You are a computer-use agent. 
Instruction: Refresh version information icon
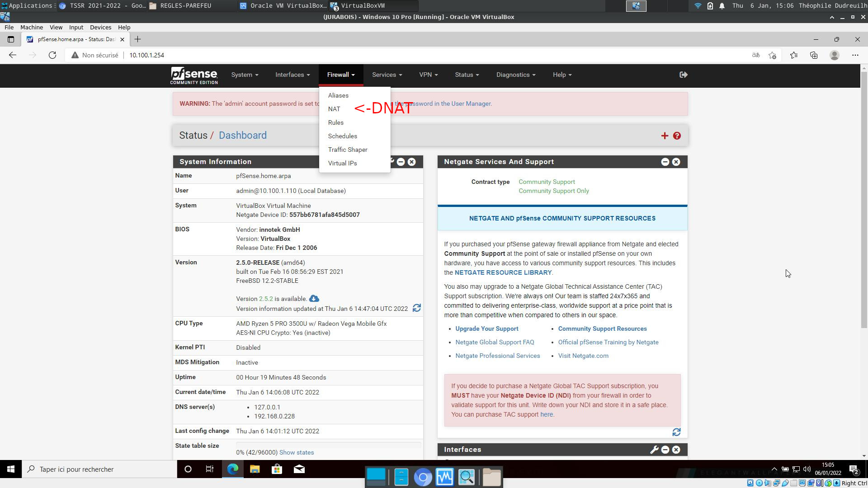417,308
